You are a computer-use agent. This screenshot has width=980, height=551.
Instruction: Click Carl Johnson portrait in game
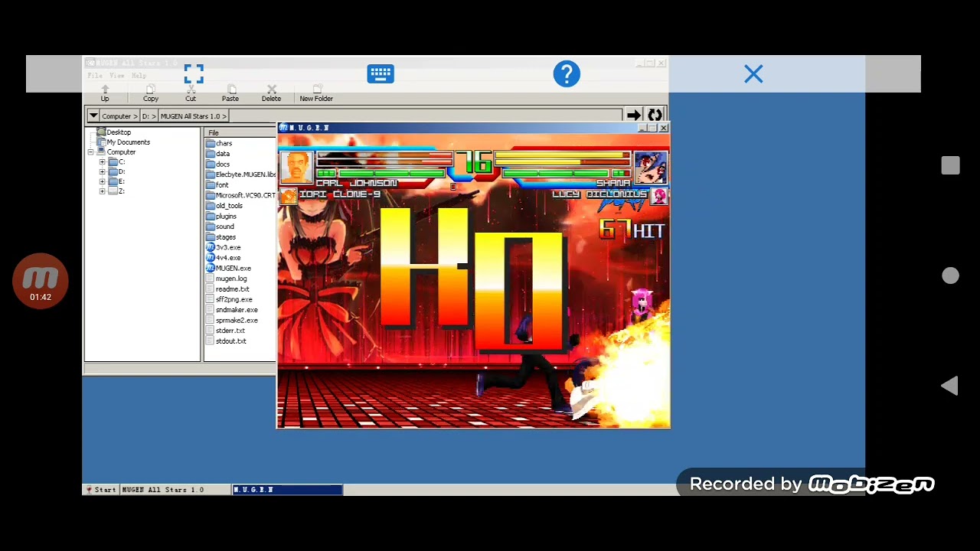296,167
